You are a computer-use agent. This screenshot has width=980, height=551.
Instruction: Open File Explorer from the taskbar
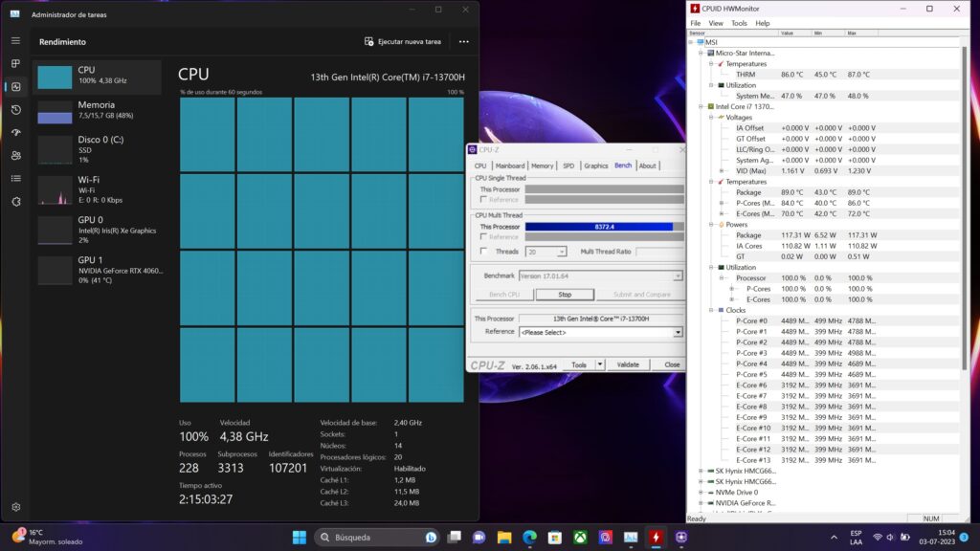coord(504,538)
